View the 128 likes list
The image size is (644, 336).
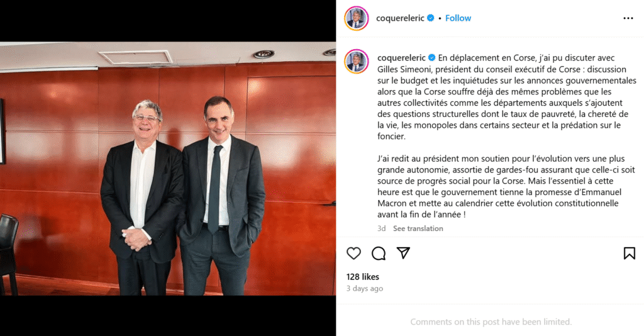(x=363, y=277)
